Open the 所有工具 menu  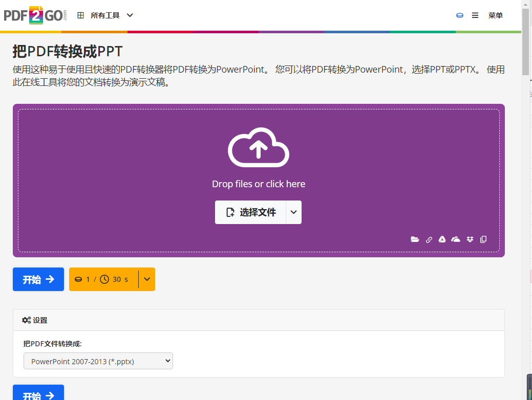coord(105,15)
